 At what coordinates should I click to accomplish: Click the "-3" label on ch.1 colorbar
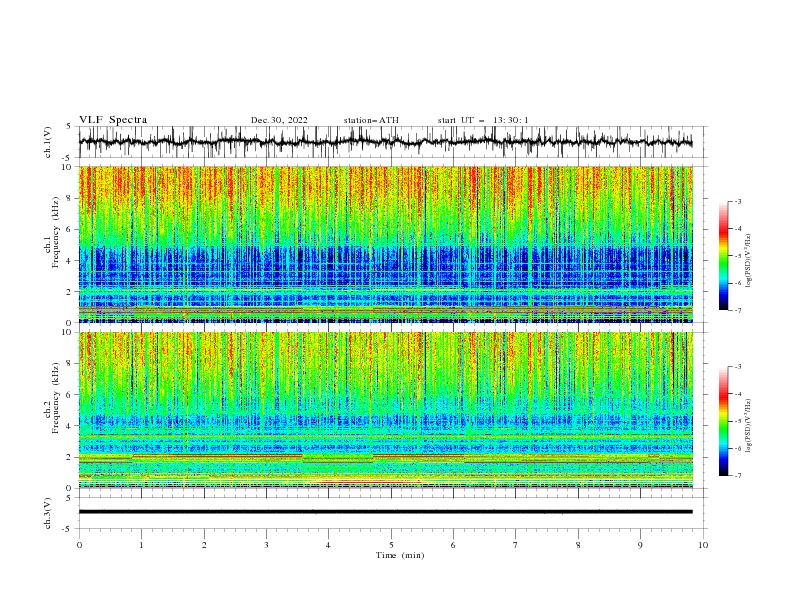click(737, 201)
